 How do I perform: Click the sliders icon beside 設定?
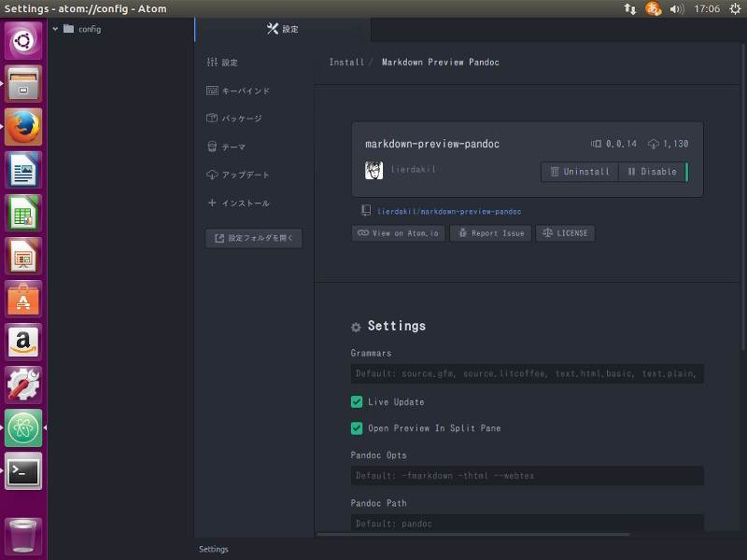click(212, 63)
